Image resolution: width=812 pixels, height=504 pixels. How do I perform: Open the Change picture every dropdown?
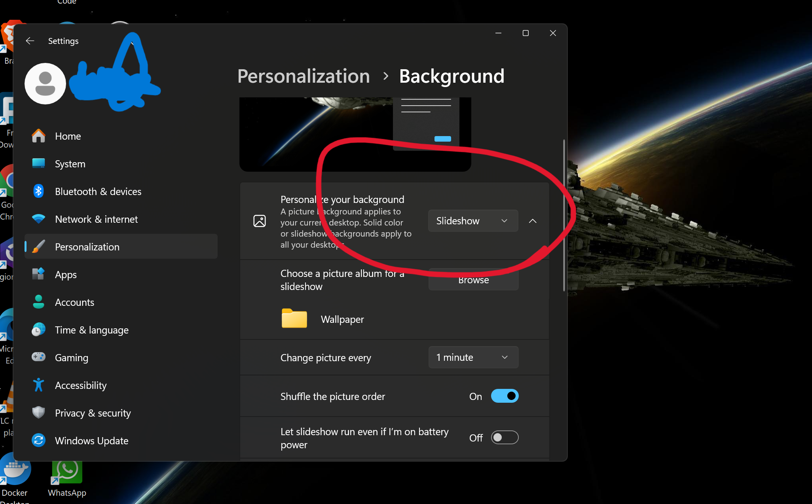473,357
